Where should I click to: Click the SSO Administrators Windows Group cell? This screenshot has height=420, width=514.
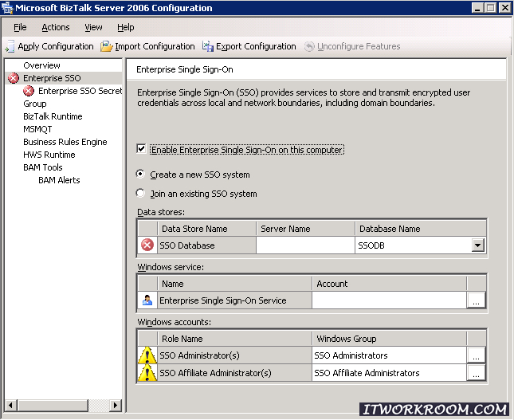[389, 355]
